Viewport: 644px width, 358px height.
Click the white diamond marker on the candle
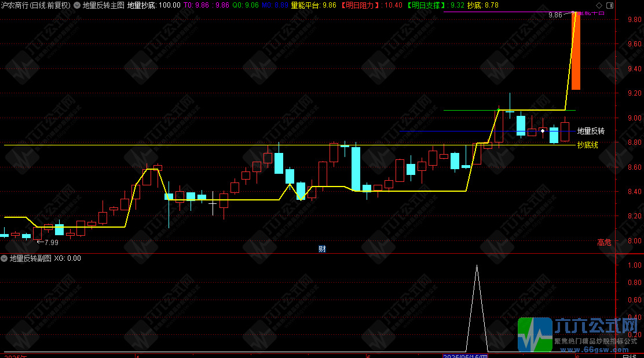click(x=543, y=131)
